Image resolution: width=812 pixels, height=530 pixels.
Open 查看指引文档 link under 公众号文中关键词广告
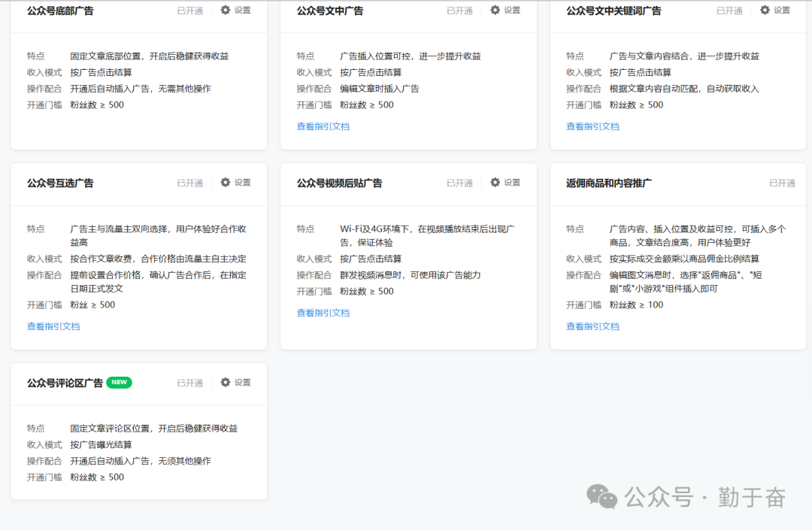(x=594, y=126)
